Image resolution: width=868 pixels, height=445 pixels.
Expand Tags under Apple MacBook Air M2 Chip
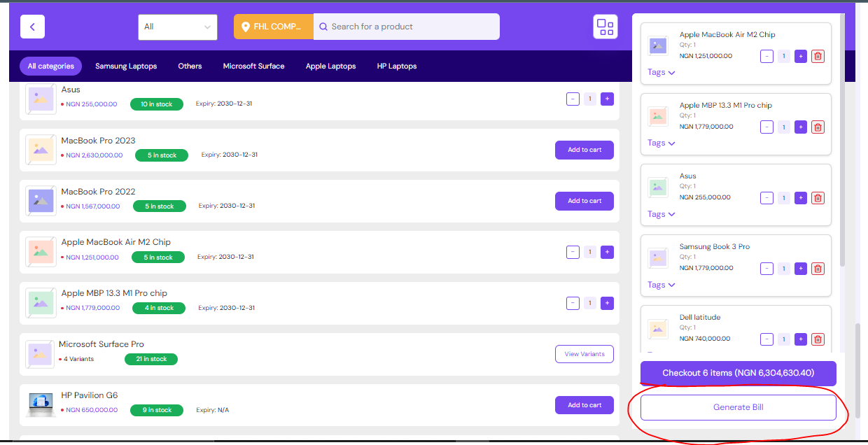[x=661, y=72]
